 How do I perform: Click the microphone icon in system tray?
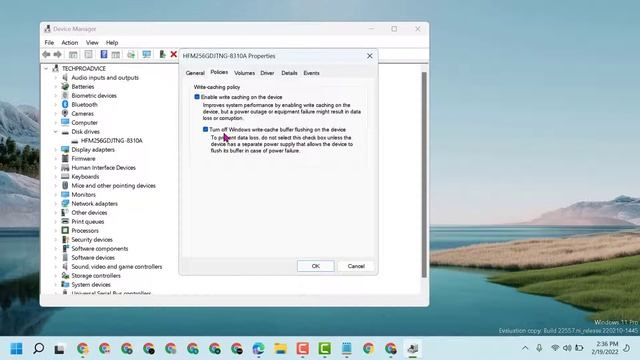coord(539,348)
